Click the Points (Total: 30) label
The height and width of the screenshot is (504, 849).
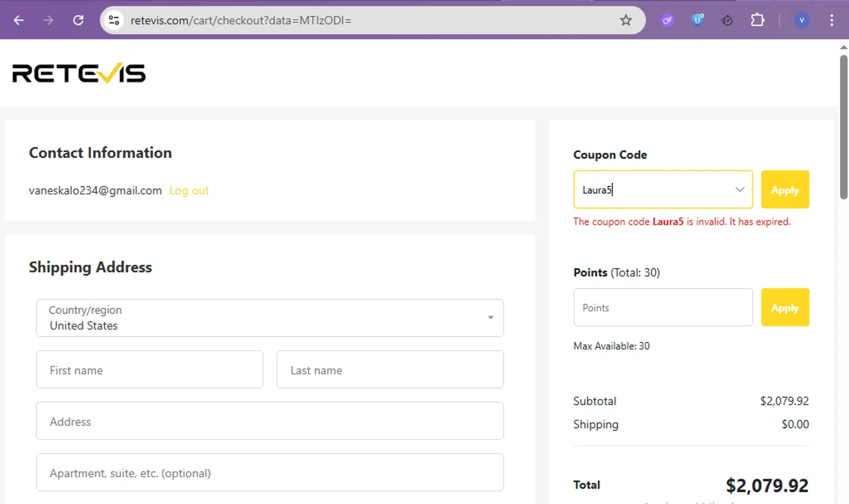[616, 273]
